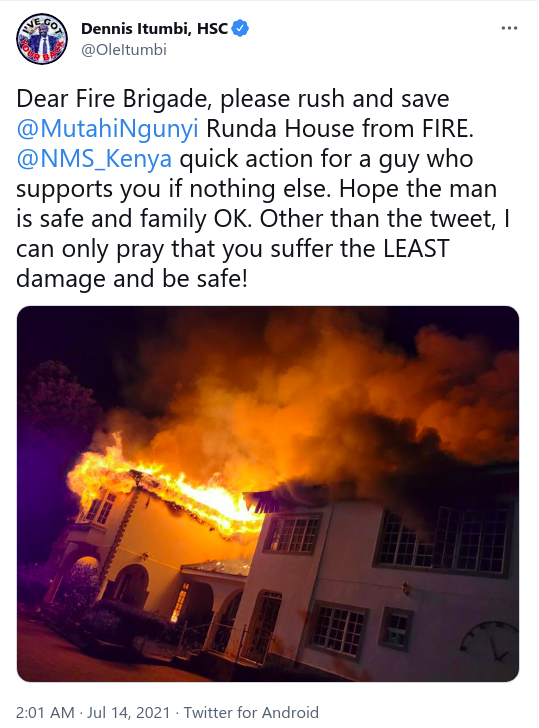This screenshot has width=539, height=728.
Task: Click the large upper-floor window in photo
Action: click(443, 540)
